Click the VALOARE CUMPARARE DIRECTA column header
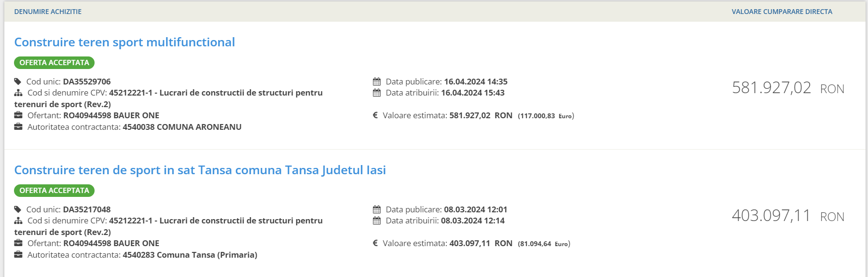Viewport: 868px width, 277px height. point(782,12)
